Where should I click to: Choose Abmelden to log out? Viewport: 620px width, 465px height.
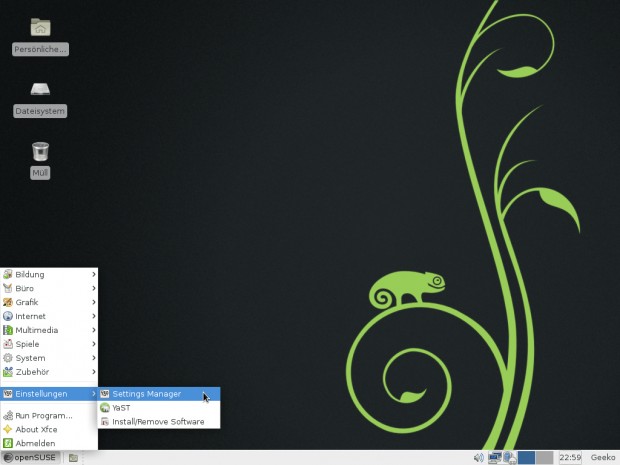pyautogui.click(x=49, y=443)
